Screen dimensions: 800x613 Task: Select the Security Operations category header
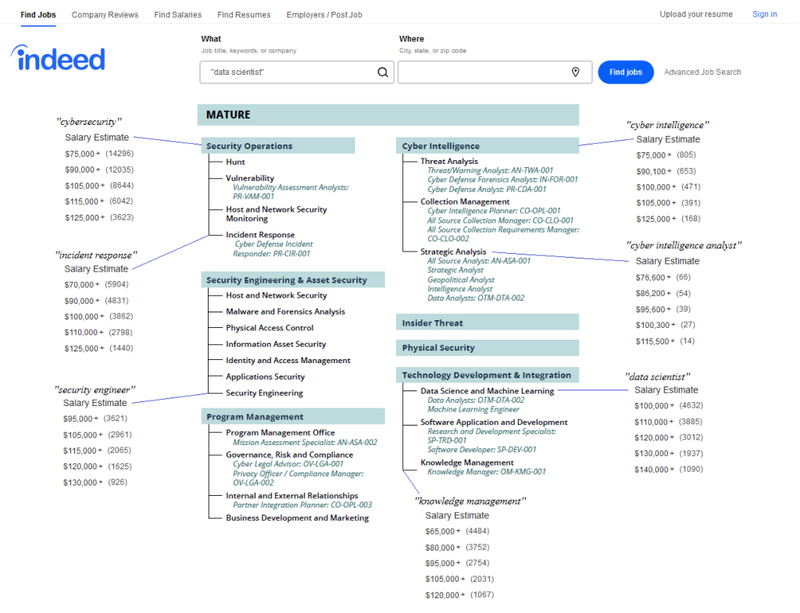pyautogui.click(x=250, y=146)
